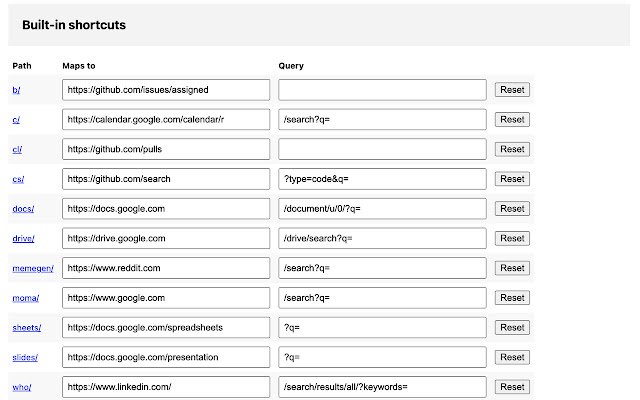Open the cl/ shortcut link
The width and height of the screenshot is (640, 400).
pyautogui.click(x=17, y=149)
